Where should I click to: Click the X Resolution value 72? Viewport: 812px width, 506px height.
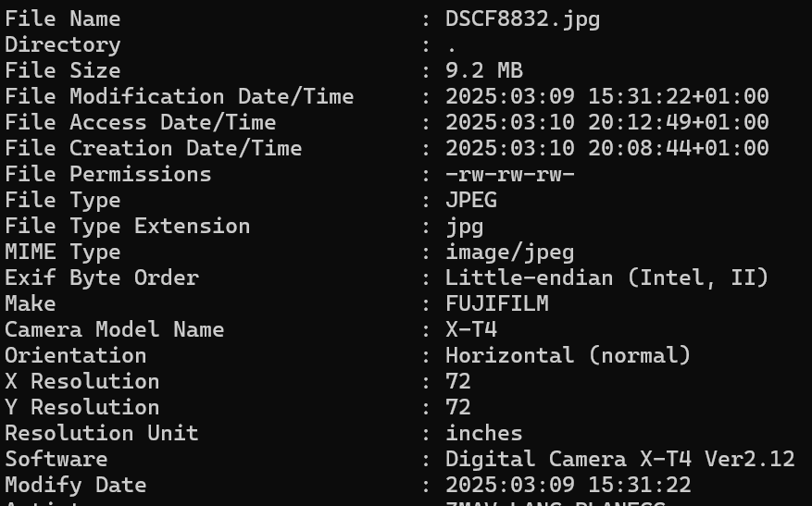pyautogui.click(x=457, y=381)
